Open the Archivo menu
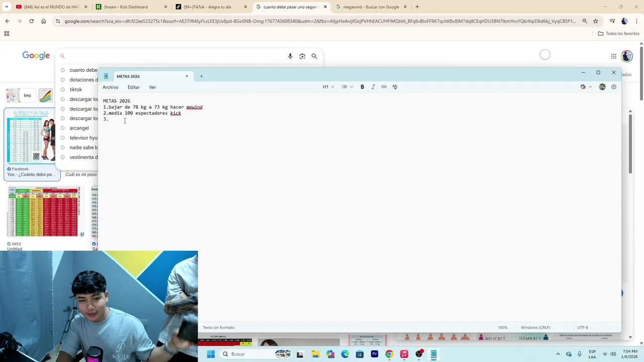The image size is (644, 362). [x=110, y=87]
